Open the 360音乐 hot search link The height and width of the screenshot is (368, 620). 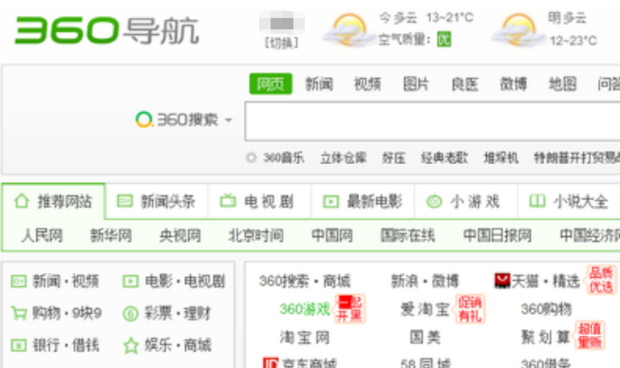tap(284, 158)
